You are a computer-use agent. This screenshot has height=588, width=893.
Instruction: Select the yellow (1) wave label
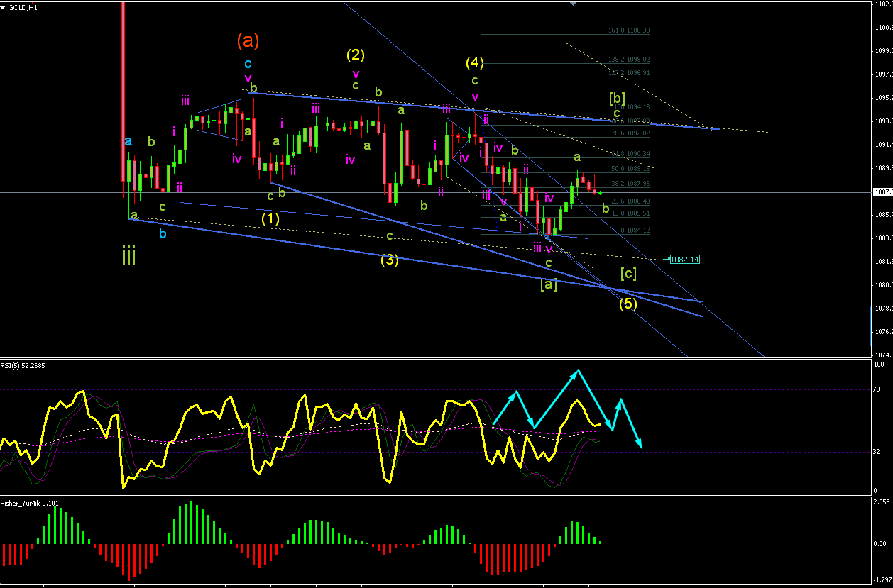[x=270, y=219]
